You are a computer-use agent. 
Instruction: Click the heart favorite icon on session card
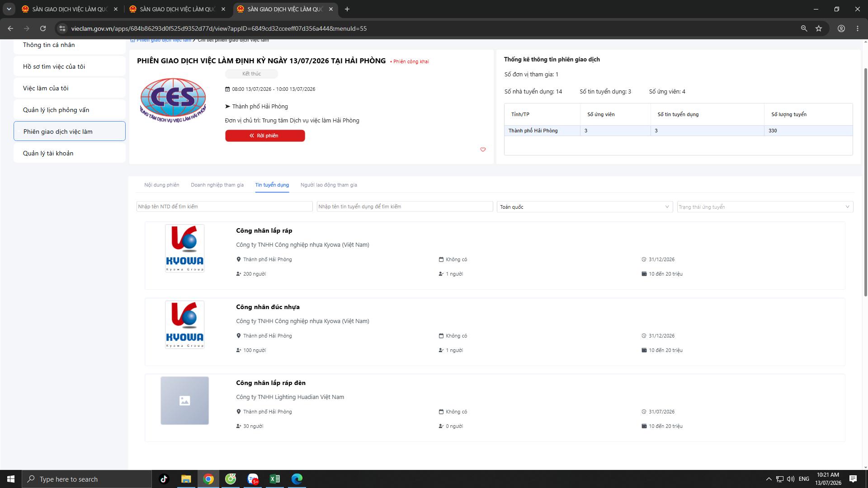point(483,150)
